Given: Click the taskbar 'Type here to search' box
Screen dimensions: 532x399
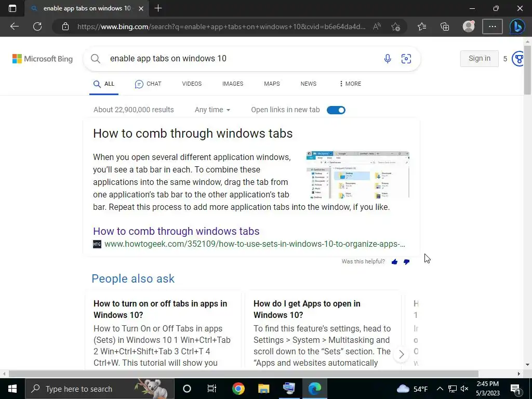Looking at the screenshot, I should click(x=100, y=389).
